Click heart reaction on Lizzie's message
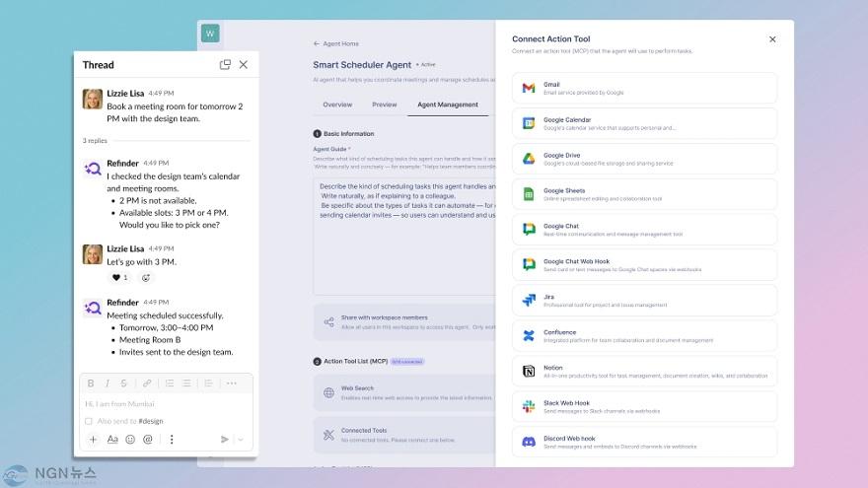The height and width of the screenshot is (488, 868). tap(119, 278)
